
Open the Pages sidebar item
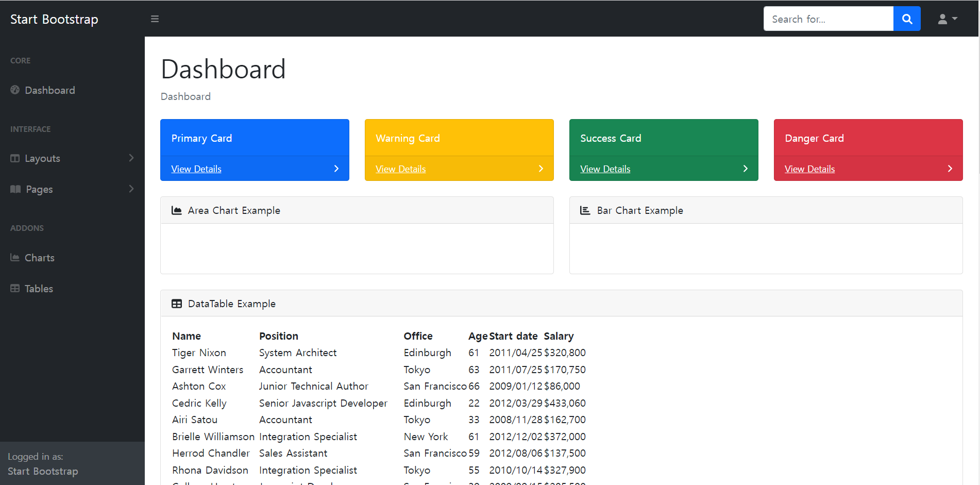(x=72, y=189)
